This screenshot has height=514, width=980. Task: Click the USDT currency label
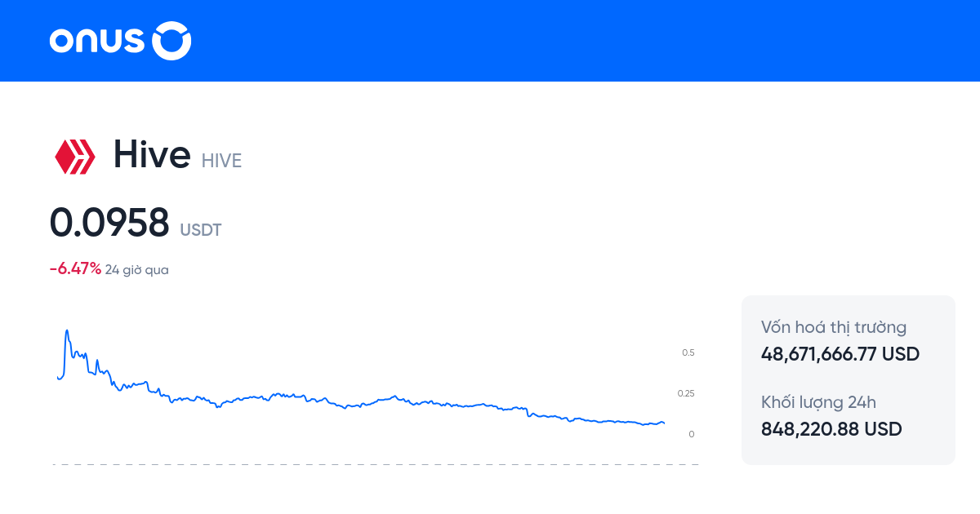tap(201, 230)
